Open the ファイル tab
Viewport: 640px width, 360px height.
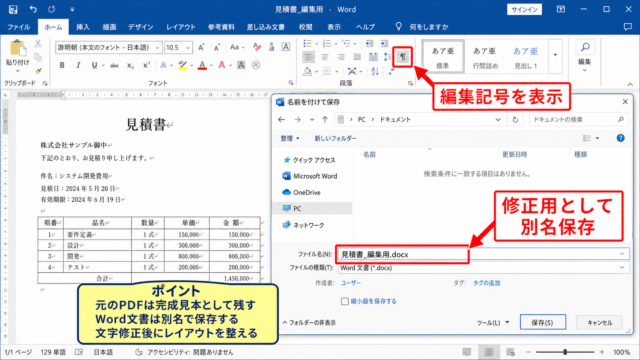(18, 27)
